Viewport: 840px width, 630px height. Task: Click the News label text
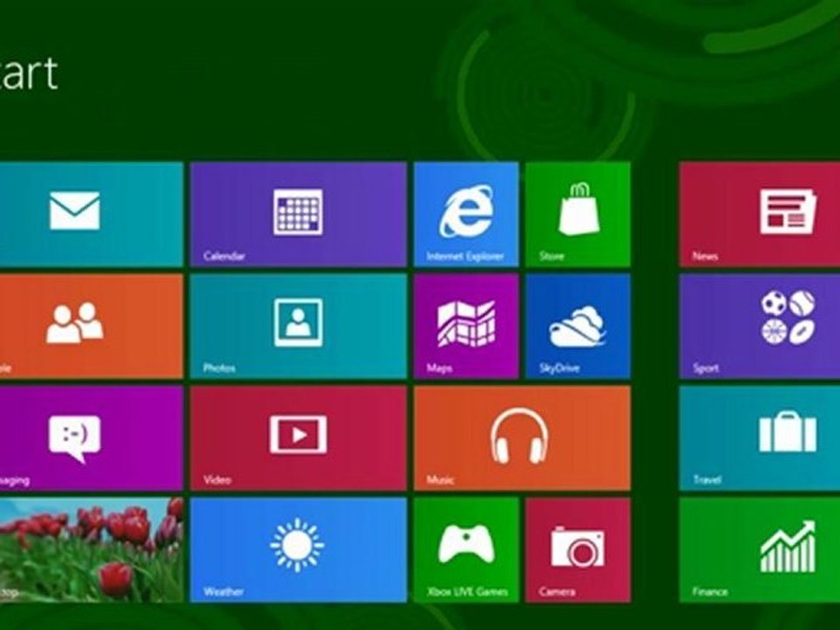coord(705,256)
